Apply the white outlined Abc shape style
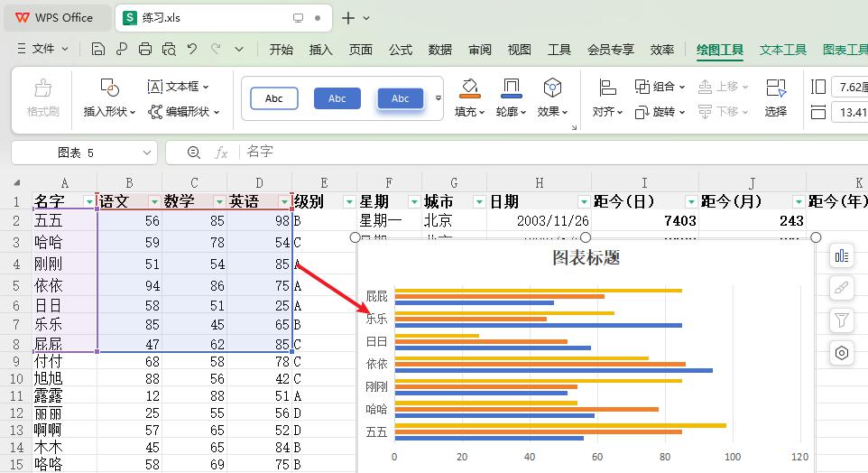868x473 pixels. [x=274, y=98]
